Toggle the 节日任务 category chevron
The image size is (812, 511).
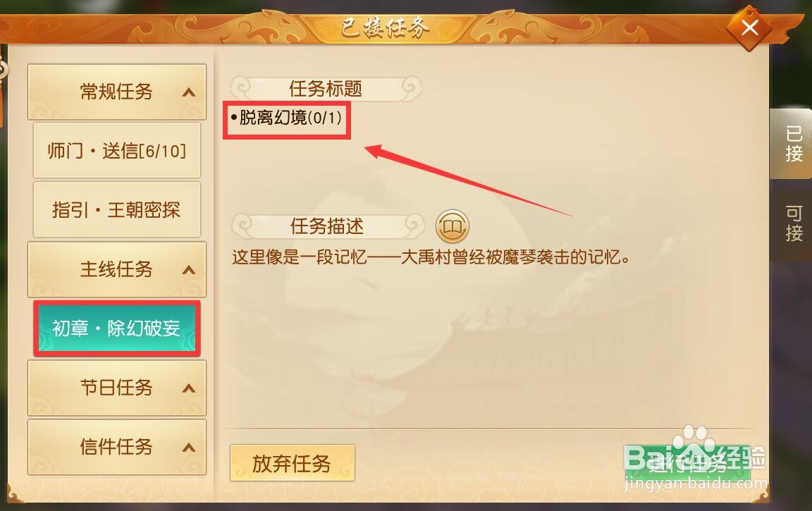click(x=188, y=388)
